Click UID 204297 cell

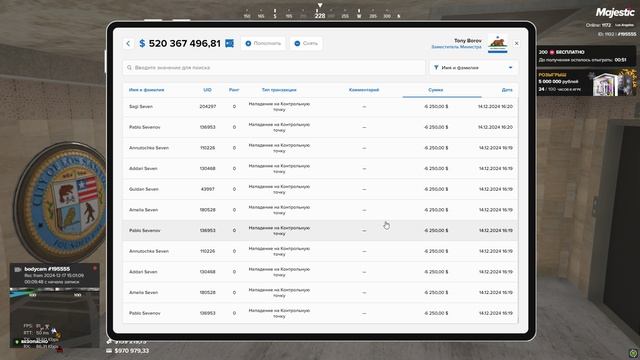[x=208, y=107]
